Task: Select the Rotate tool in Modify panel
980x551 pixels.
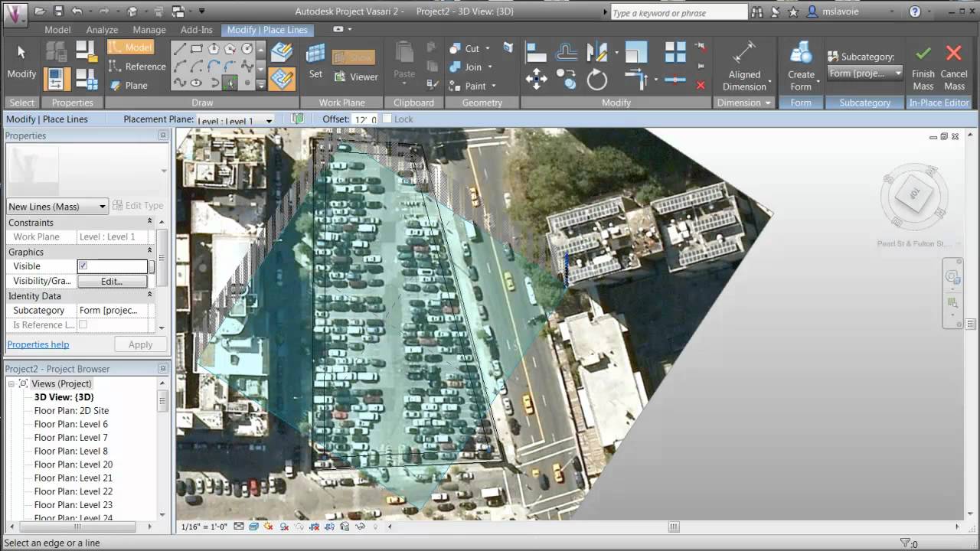Action: coord(596,79)
